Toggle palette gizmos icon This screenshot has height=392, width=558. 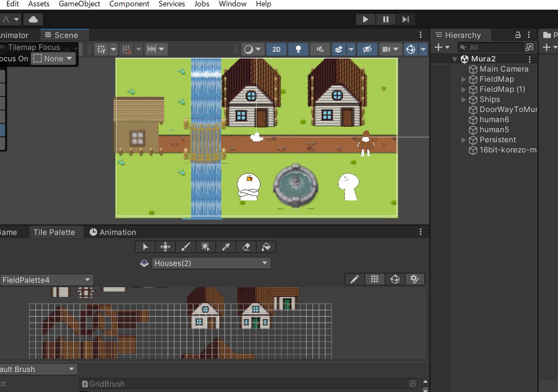pos(395,279)
